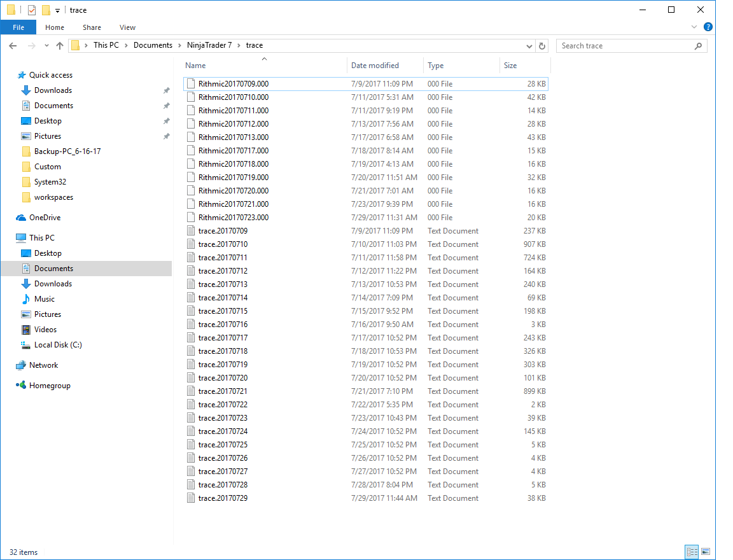Open the System32 folder shortcut
This screenshot has width=733, height=560.
[x=50, y=182]
